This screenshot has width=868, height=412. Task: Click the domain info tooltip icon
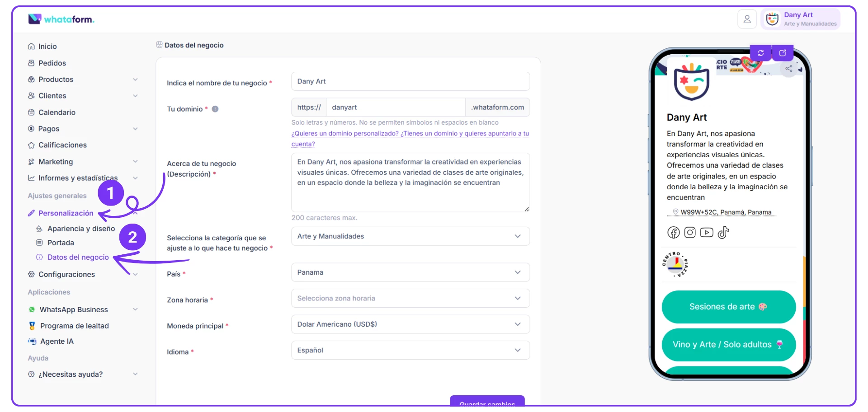point(215,109)
